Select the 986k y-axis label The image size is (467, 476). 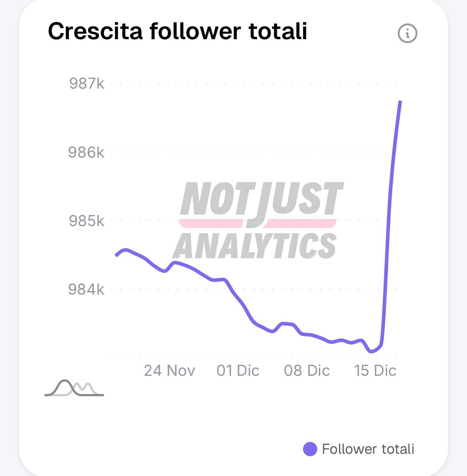86,152
